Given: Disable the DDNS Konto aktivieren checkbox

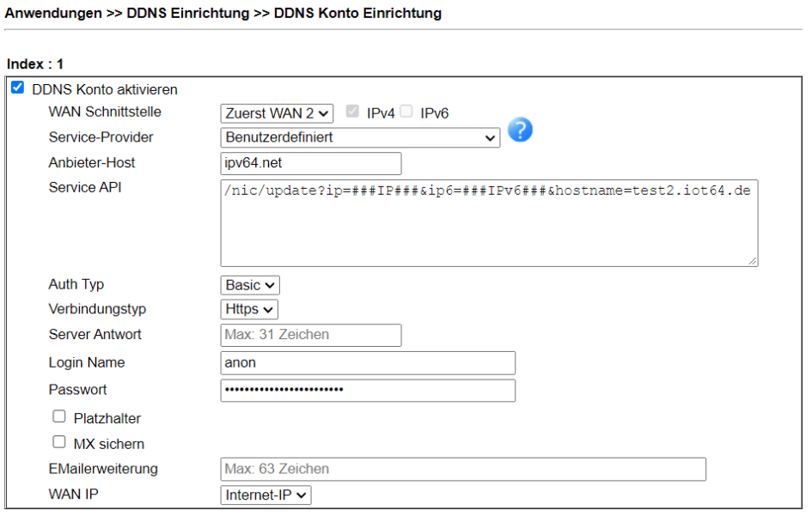Looking at the screenshot, I should point(17,88).
